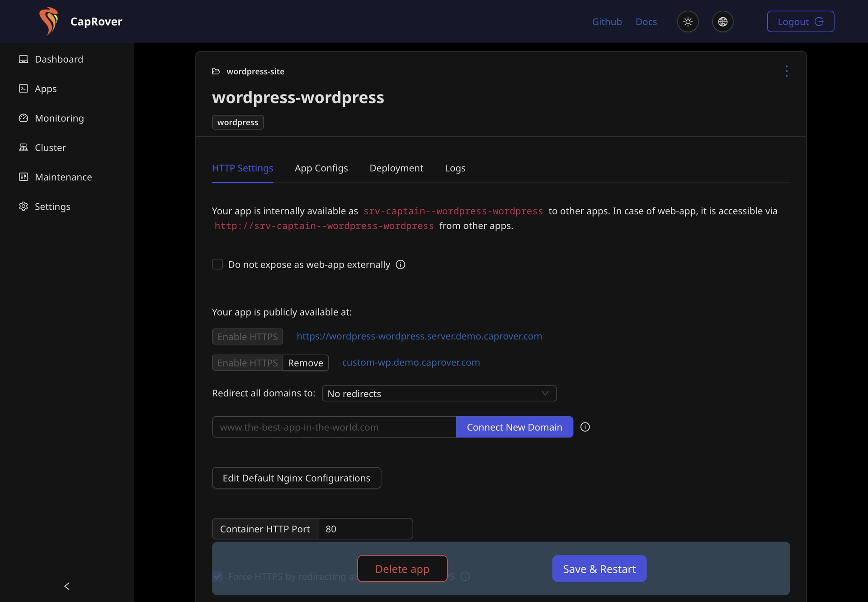Focus the Container HTTP Port field

[365, 529]
